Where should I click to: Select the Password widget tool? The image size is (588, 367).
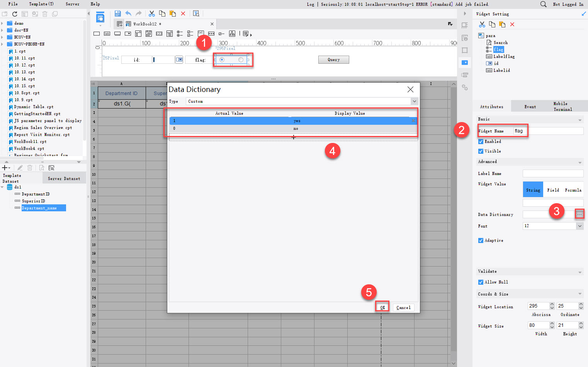tap(211, 34)
